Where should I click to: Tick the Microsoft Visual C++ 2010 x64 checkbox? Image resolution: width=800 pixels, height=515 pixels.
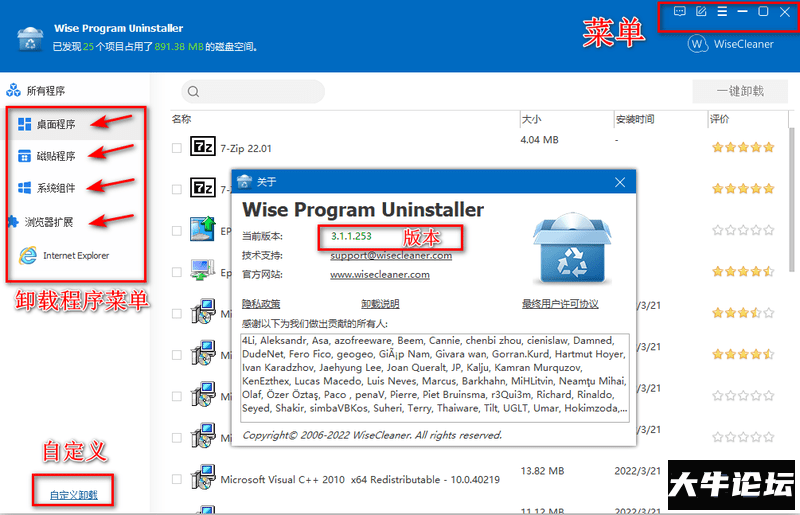(177, 479)
